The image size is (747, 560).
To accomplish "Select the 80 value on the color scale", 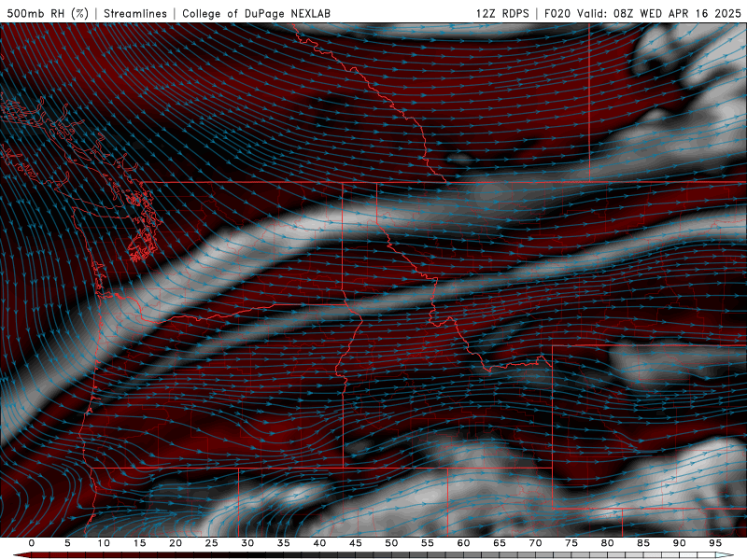I will pos(608,543).
